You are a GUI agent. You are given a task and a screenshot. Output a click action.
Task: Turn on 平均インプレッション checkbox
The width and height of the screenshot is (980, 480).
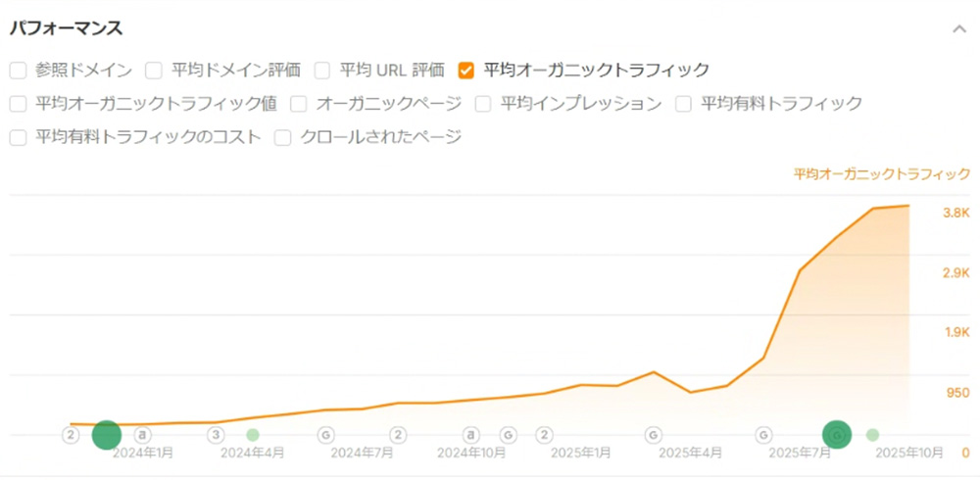coord(483,104)
